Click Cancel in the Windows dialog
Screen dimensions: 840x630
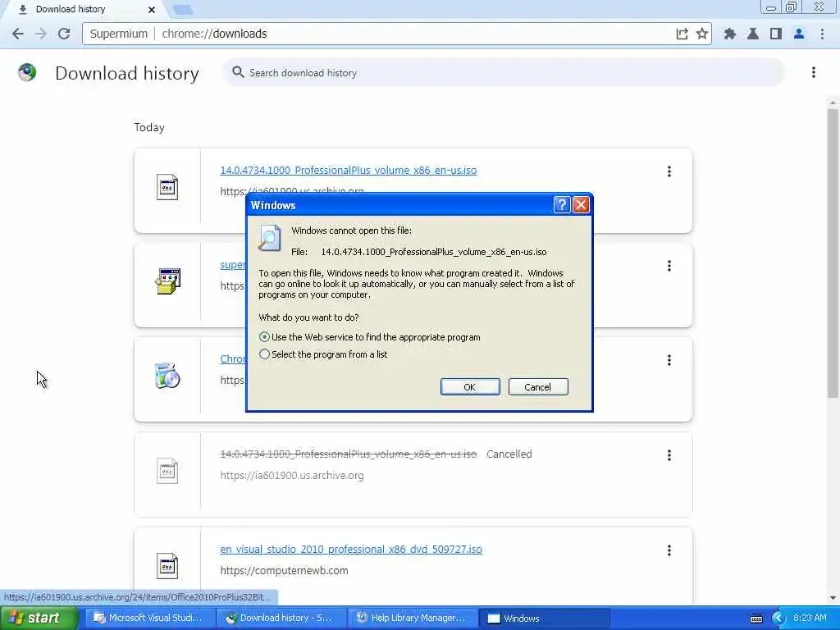tap(538, 387)
